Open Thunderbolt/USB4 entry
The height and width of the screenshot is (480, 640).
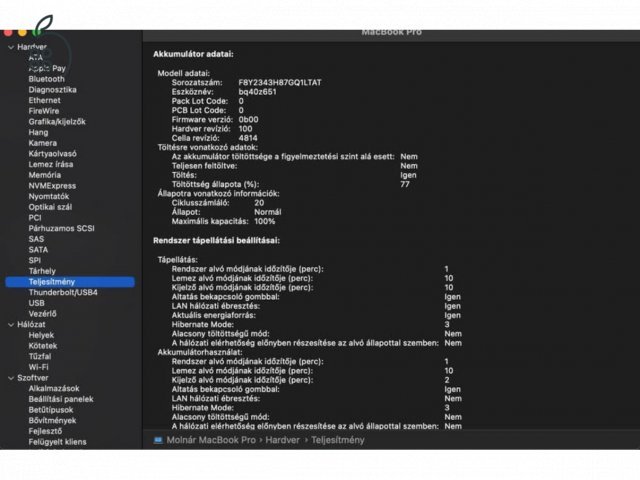tap(63, 292)
